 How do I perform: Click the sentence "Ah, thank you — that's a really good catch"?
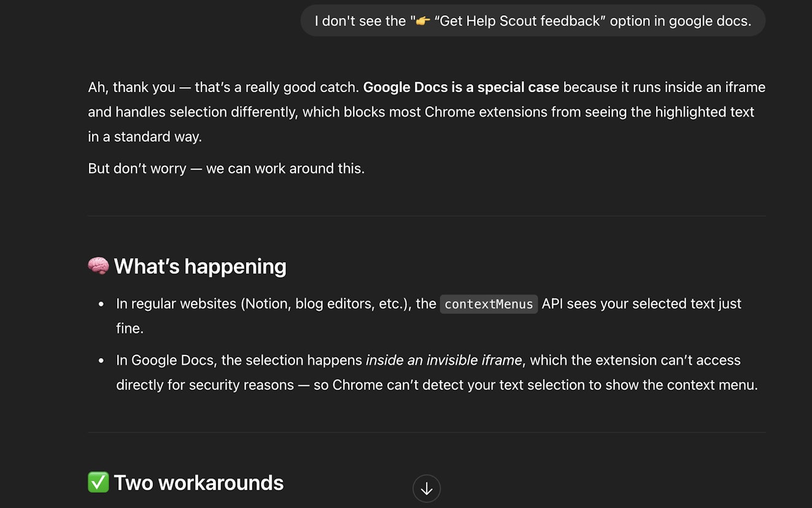click(x=223, y=87)
